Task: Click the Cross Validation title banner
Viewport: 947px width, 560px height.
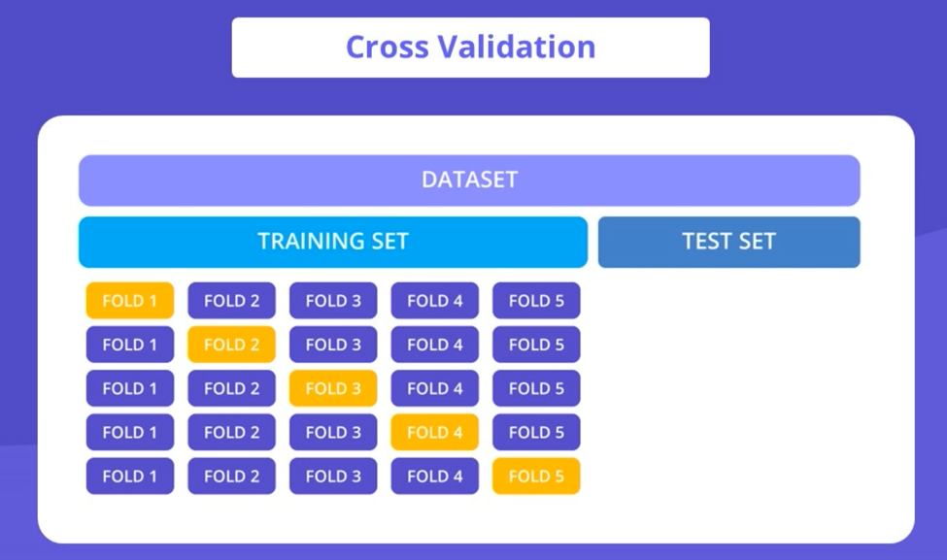Action: [470, 48]
